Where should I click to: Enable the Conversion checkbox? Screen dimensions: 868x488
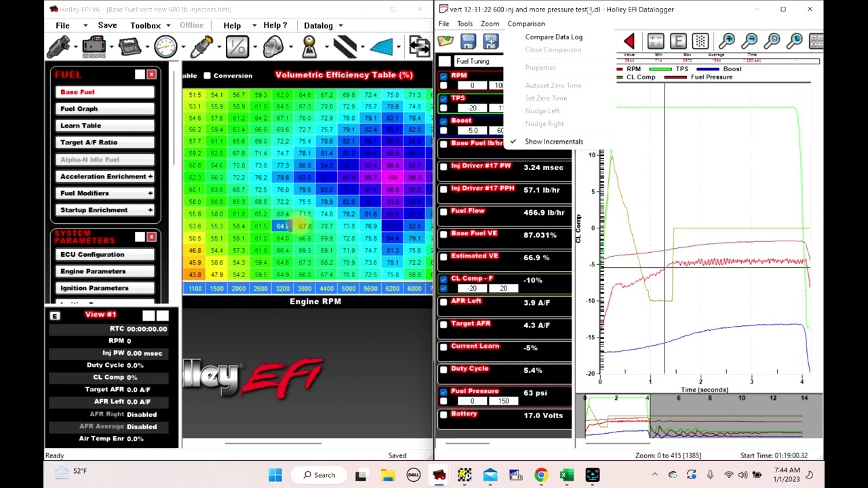tap(207, 75)
